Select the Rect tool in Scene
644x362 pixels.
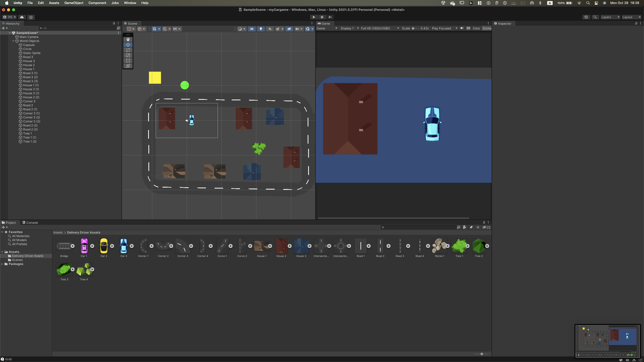[x=128, y=61]
